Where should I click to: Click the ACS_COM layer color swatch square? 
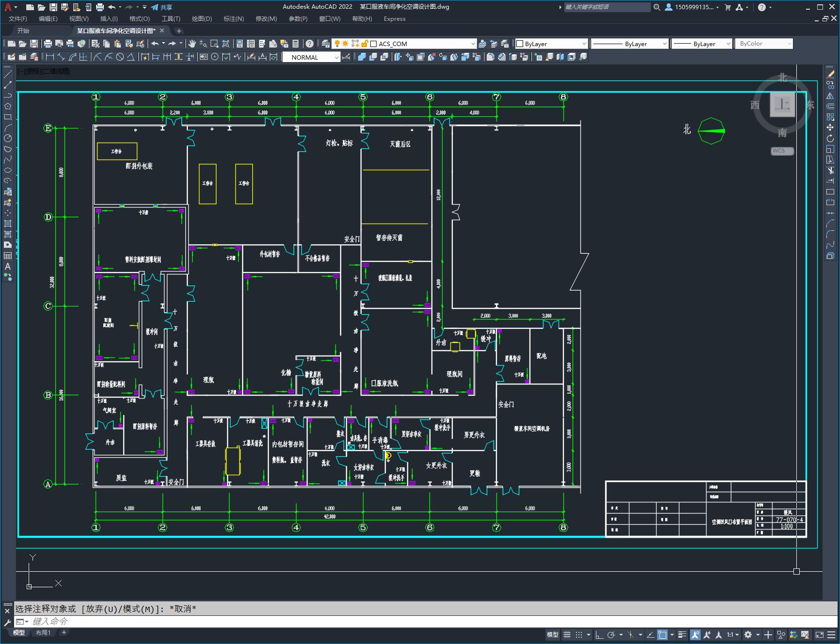coord(373,44)
